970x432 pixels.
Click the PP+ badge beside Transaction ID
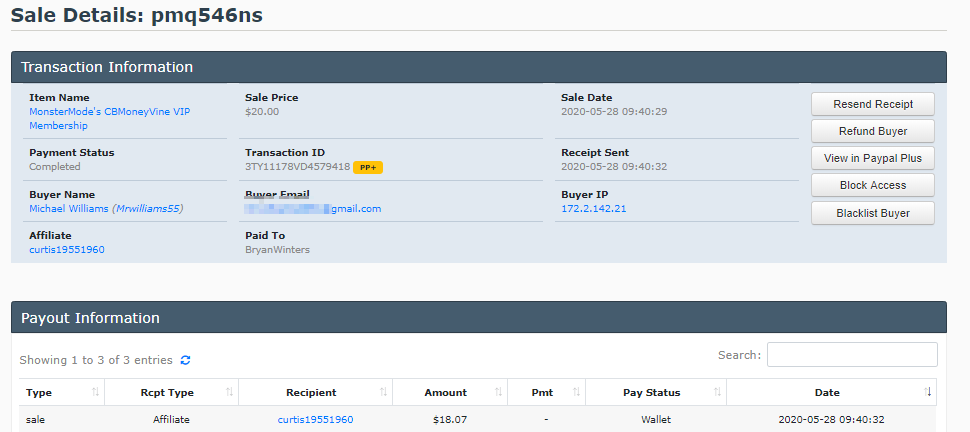[367, 167]
